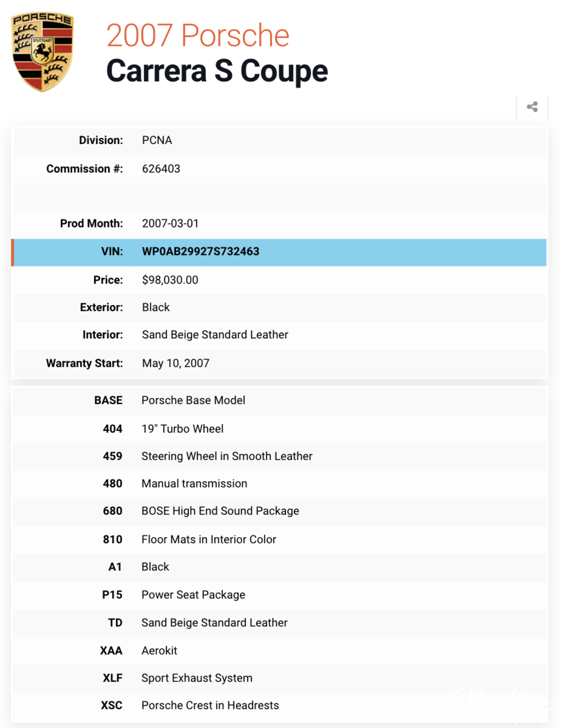Screen dimensions: 561x728
Task: Click the share icon button
Action: click(532, 107)
